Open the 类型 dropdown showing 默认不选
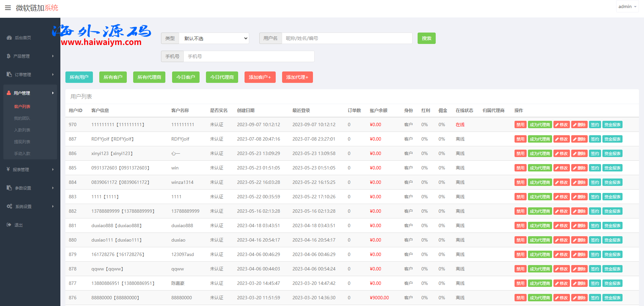 point(214,38)
